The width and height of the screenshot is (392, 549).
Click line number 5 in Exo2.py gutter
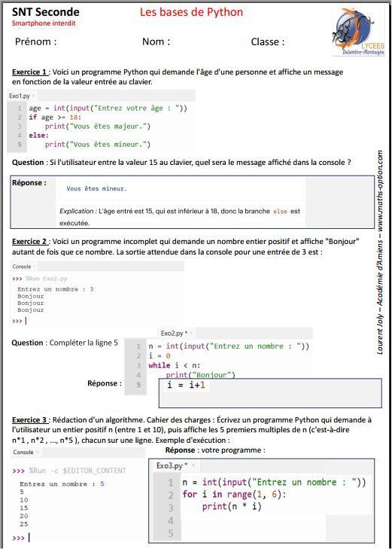pyautogui.click(x=138, y=385)
